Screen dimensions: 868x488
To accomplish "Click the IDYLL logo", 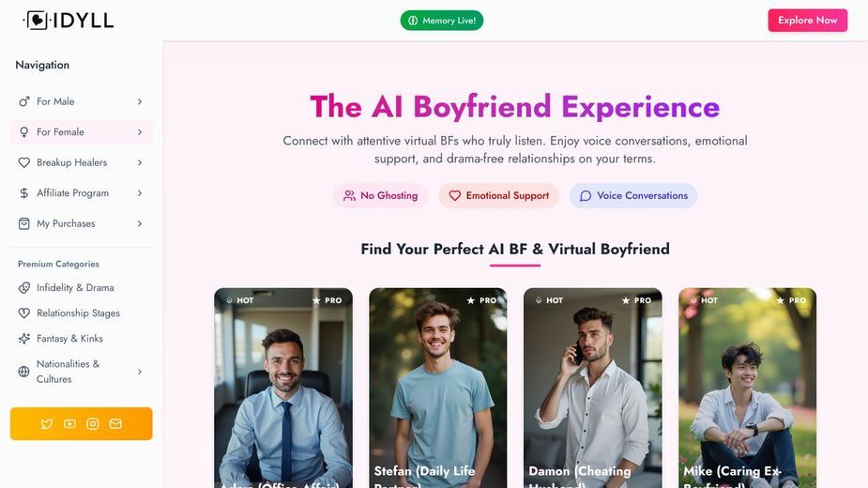I will (x=69, y=21).
